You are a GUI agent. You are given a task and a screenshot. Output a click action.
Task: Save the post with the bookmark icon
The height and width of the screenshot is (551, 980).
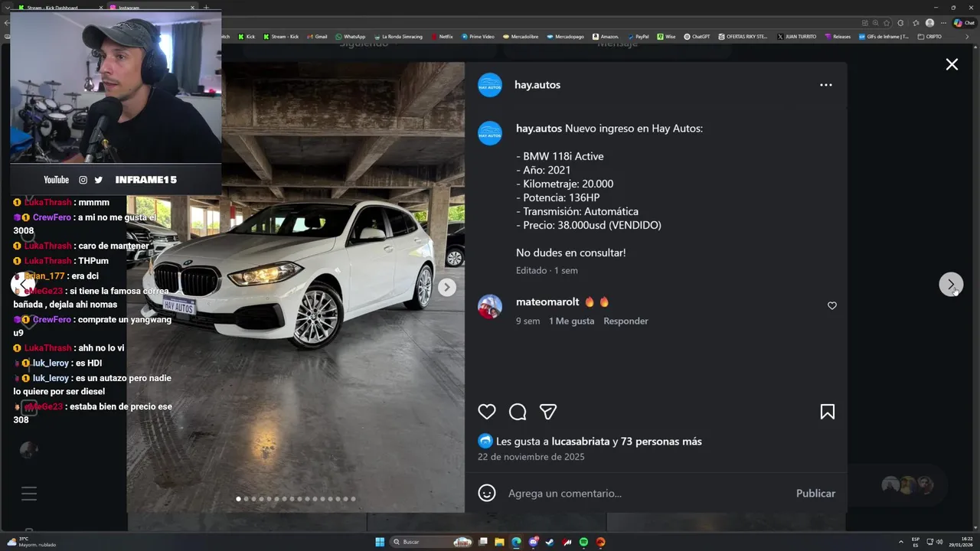click(828, 412)
